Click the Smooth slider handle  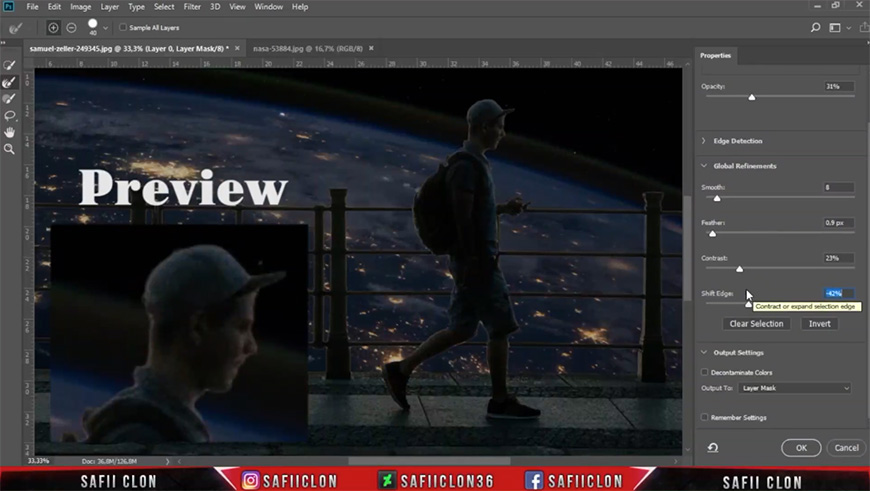click(717, 198)
